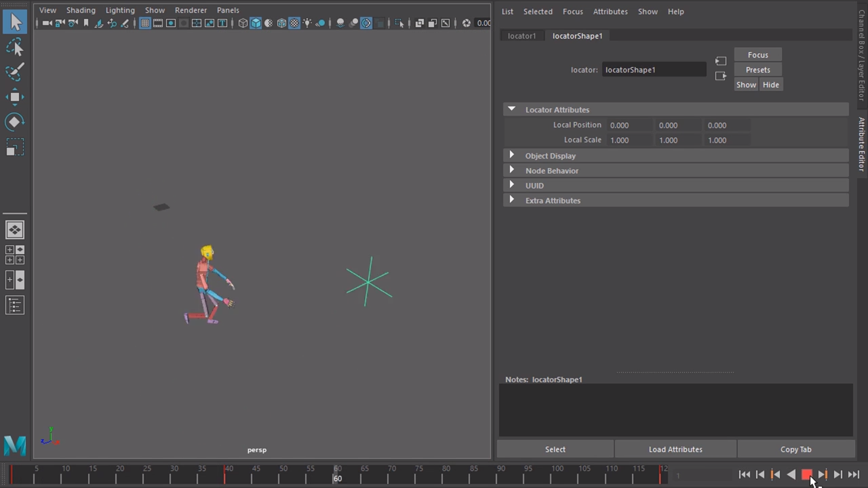Viewport: 868px width, 488px height.
Task: Click frame 80 on the time slider
Action: (446, 474)
